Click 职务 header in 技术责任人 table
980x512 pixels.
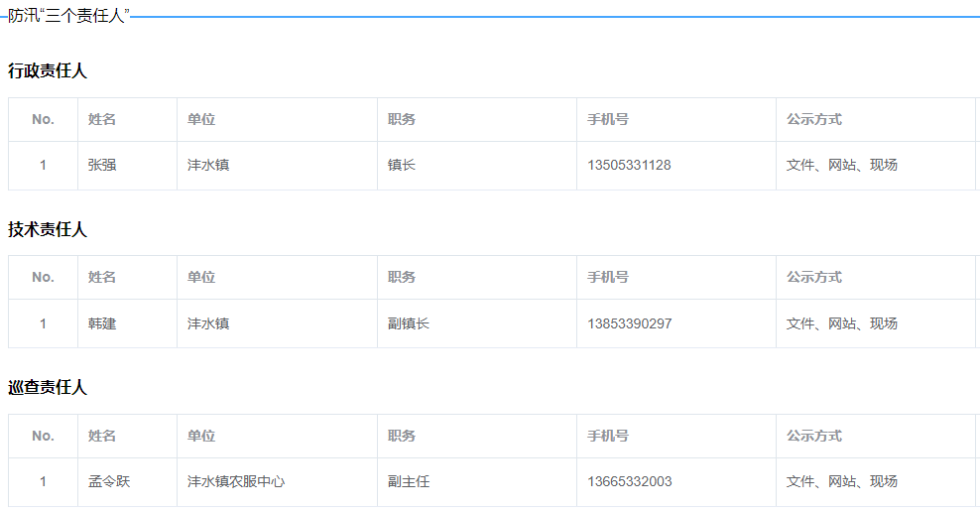pos(402,277)
